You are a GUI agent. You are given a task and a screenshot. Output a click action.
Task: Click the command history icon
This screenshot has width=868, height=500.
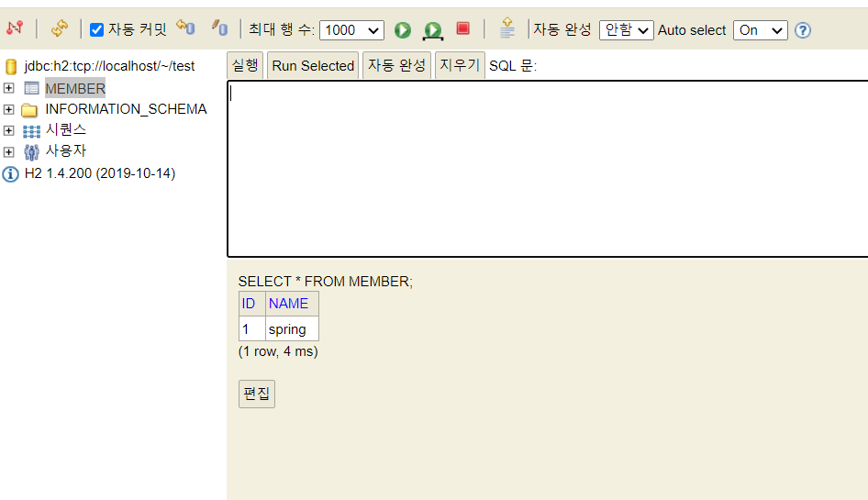click(507, 28)
